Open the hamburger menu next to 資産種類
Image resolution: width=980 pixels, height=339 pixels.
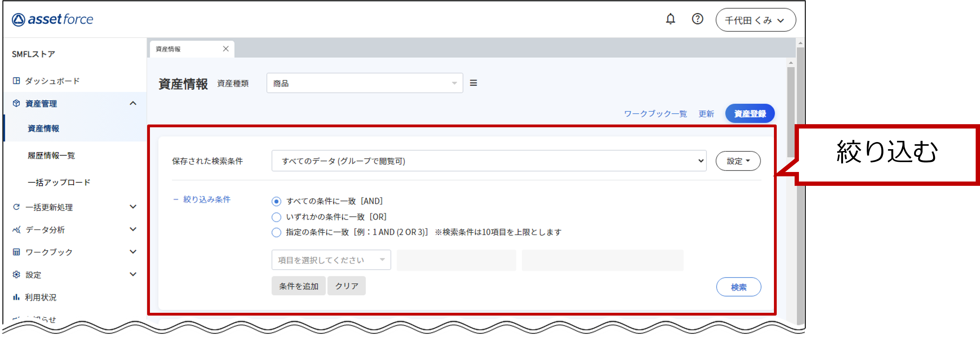[x=473, y=83]
